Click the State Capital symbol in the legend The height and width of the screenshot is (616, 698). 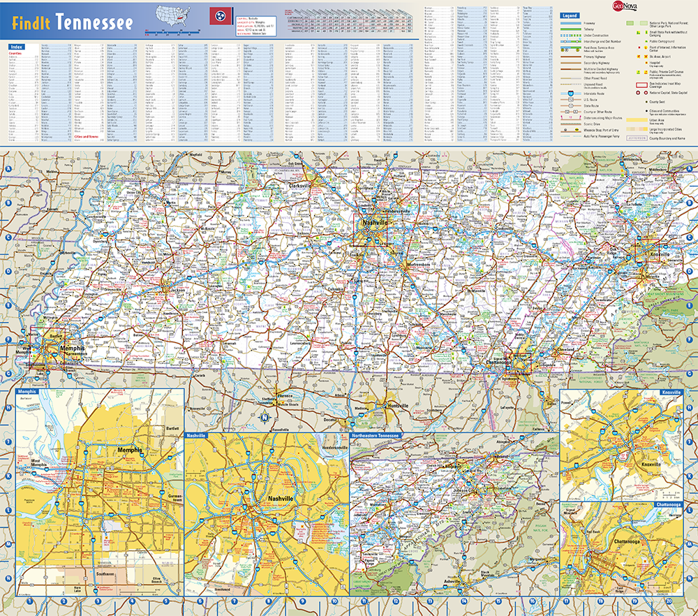tap(646, 93)
